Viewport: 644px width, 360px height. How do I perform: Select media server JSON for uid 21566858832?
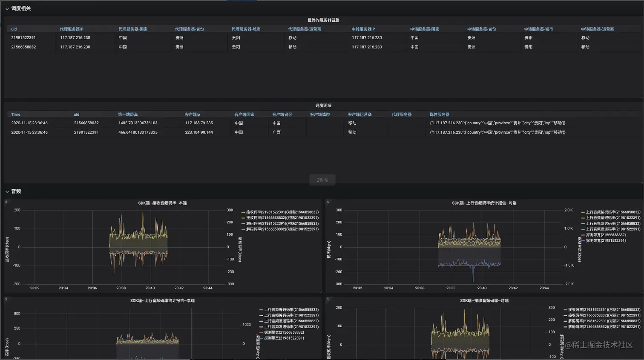[497, 123]
